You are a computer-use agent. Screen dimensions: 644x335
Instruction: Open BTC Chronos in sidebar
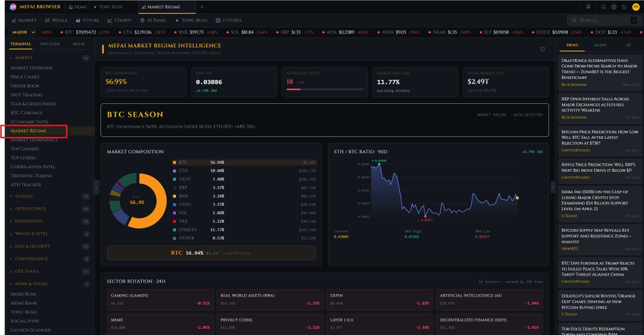point(27,113)
